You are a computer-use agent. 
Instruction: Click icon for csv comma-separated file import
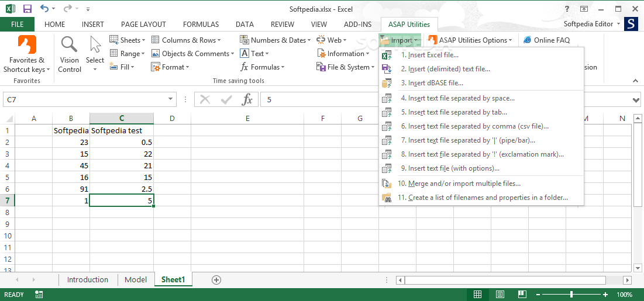387,126
